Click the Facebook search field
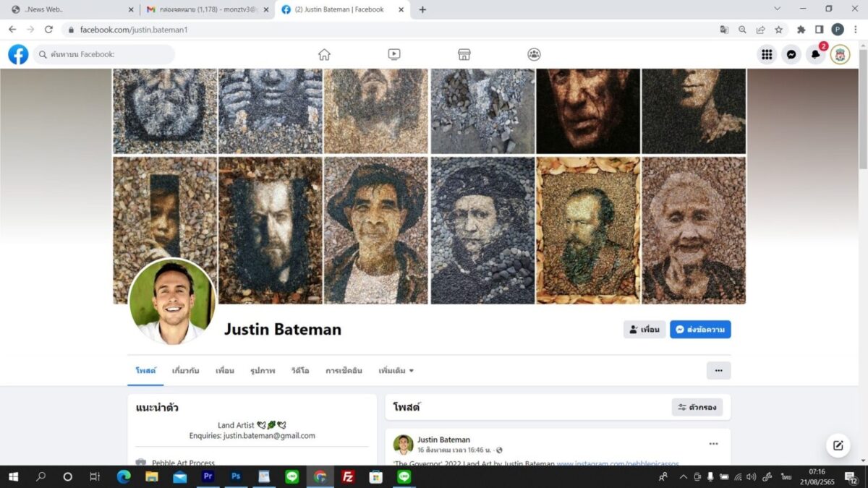 click(x=105, y=54)
